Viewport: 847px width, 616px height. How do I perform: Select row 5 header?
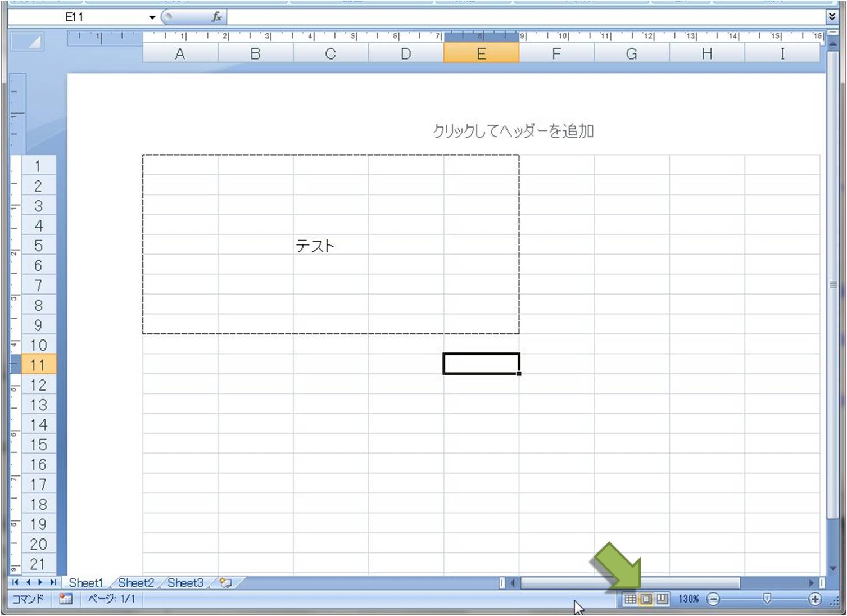click(38, 246)
